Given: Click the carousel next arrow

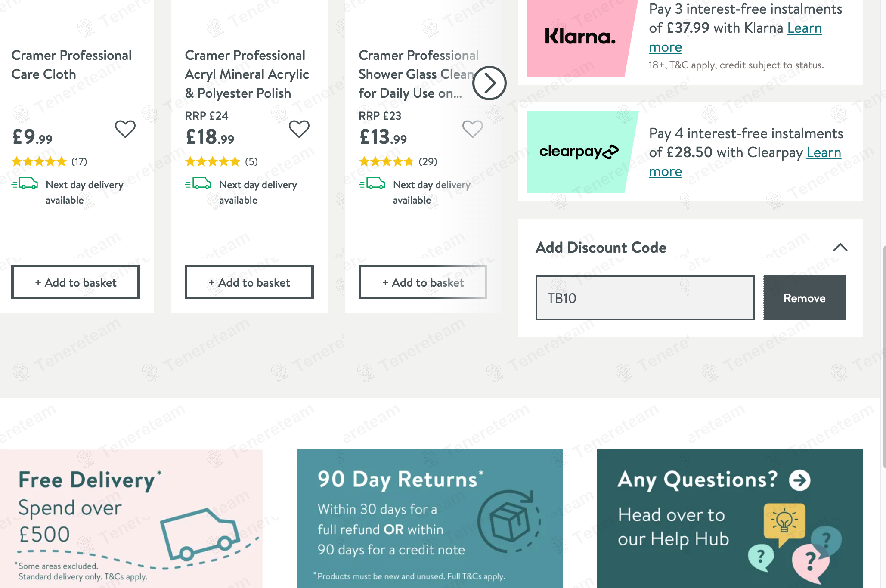Looking at the screenshot, I should click(489, 83).
